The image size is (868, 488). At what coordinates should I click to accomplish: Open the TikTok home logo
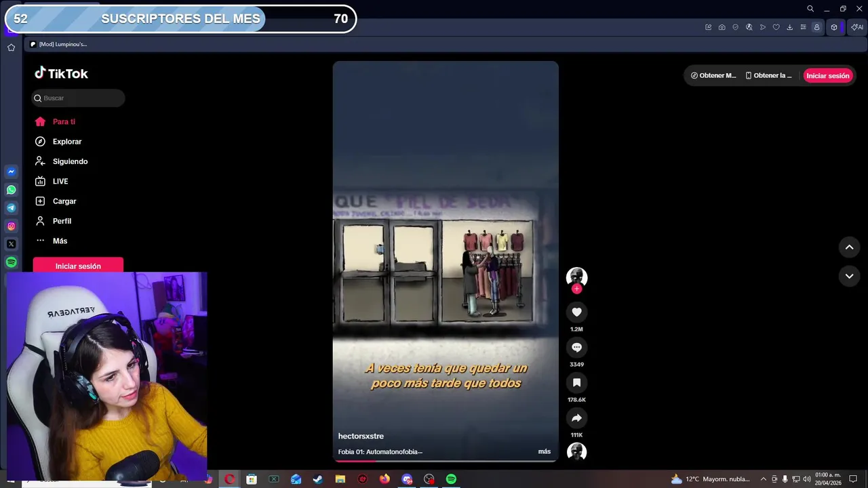[x=61, y=73]
